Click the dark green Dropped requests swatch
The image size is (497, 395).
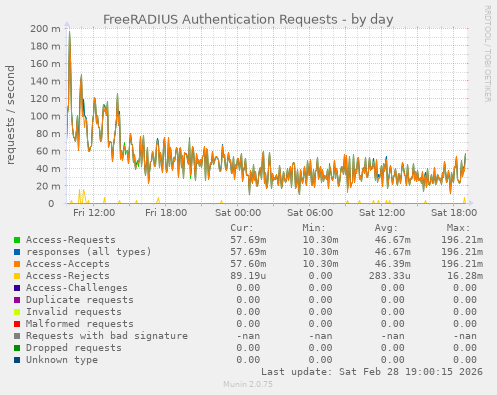(x=17, y=348)
